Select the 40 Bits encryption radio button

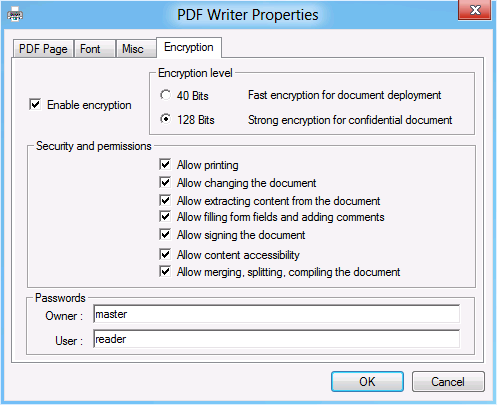click(165, 95)
